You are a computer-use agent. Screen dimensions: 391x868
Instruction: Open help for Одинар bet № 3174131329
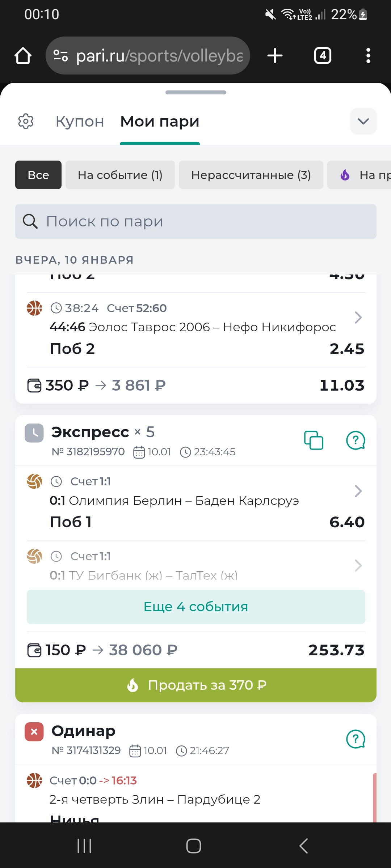point(356,739)
